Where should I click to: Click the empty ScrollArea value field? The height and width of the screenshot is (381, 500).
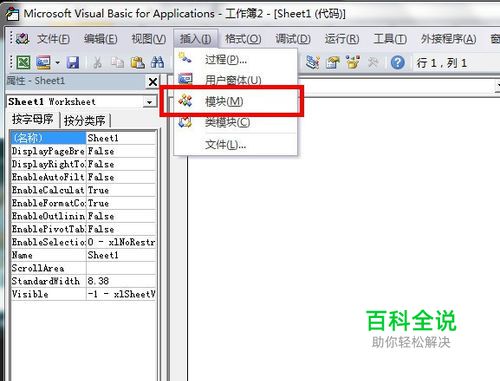121,268
